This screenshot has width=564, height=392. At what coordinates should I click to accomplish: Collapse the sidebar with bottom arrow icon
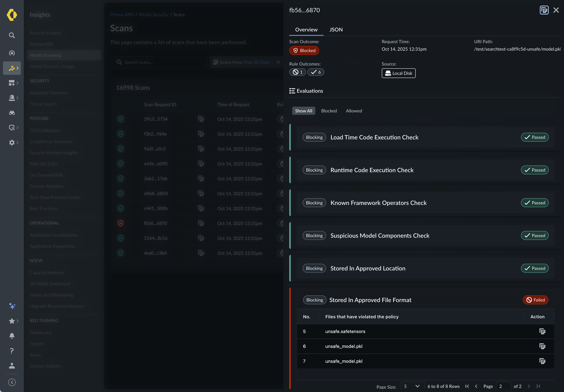tap(12, 382)
